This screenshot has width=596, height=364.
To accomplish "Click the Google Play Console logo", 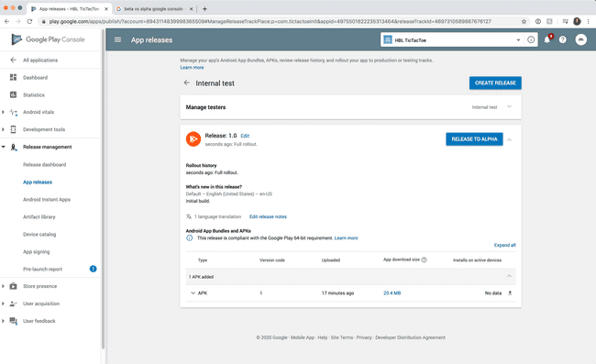I will tap(48, 39).
